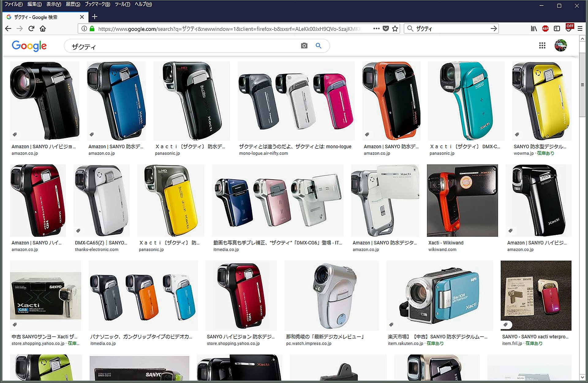Open 那和秀峻の「最新デジカメレビュー」 link
This screenshot has width=588, height=383.
325,336
